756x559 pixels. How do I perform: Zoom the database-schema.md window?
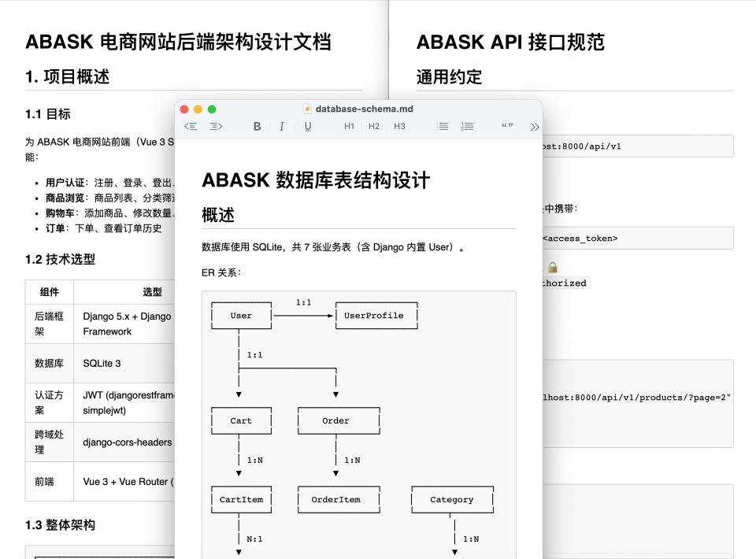coord(212,109)
